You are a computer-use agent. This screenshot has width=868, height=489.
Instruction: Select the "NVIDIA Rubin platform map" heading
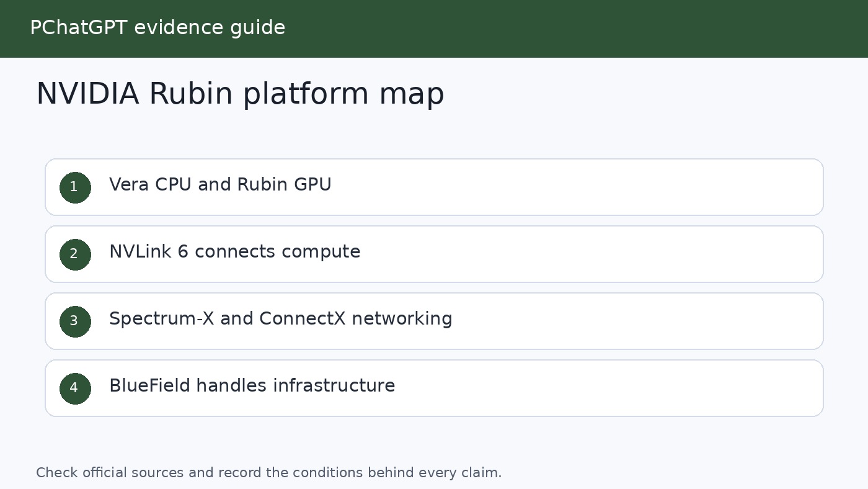pos(240,94)
